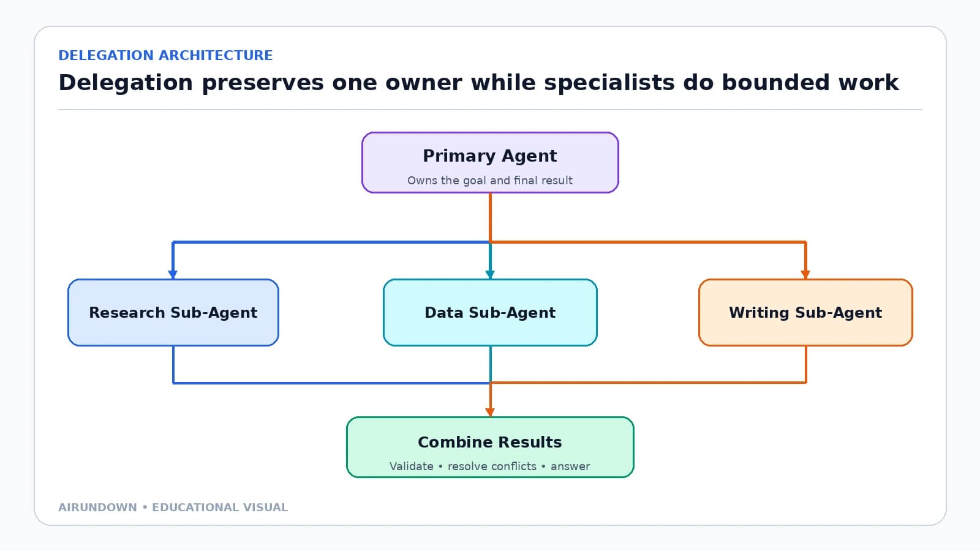Click the main title about delegation
Screen dimensions: 980x551
(478, 82)
